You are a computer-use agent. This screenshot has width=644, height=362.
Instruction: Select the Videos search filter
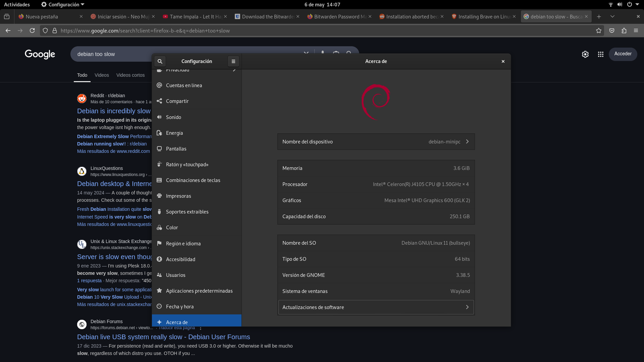point(102,75)
